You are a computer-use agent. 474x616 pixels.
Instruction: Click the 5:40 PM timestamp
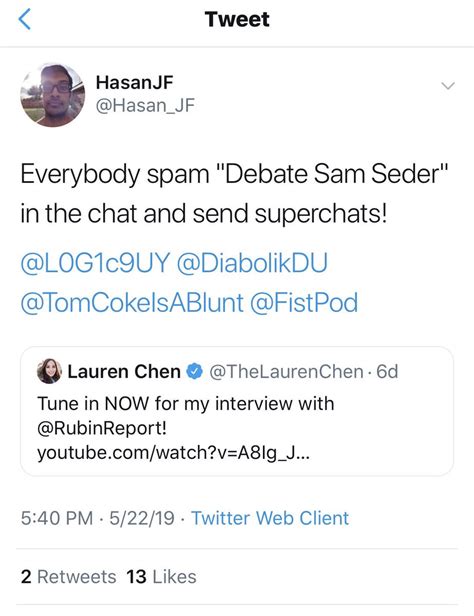tap(57, 518)
